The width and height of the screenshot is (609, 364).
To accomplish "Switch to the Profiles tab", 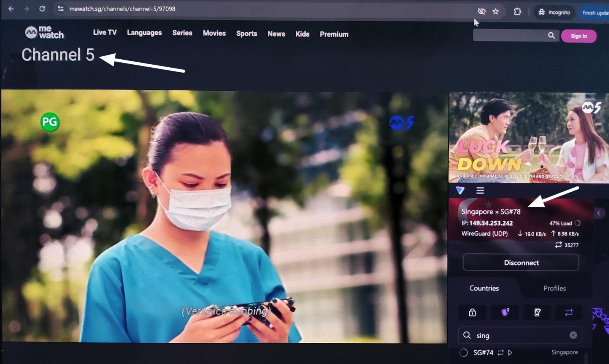I will tap(555, 289).
